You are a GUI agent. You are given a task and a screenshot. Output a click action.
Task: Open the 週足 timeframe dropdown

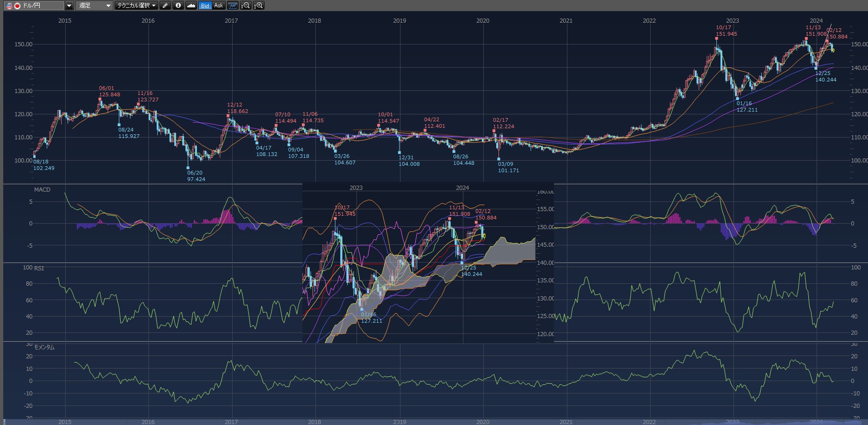tap(94, 6)
